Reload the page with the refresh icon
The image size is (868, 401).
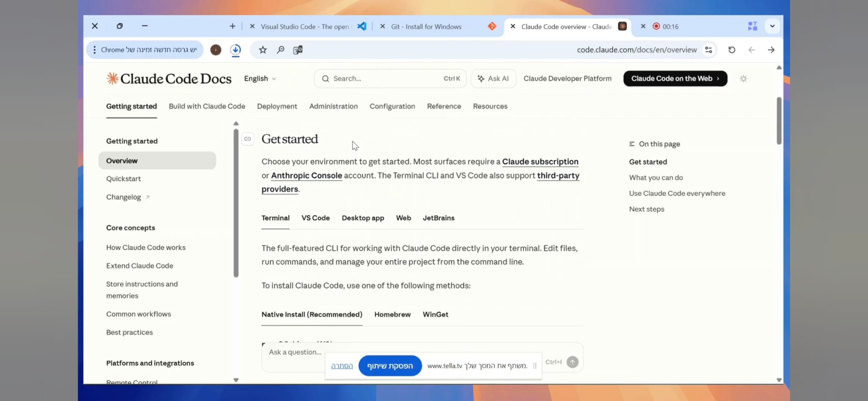[x=732, y=50]
